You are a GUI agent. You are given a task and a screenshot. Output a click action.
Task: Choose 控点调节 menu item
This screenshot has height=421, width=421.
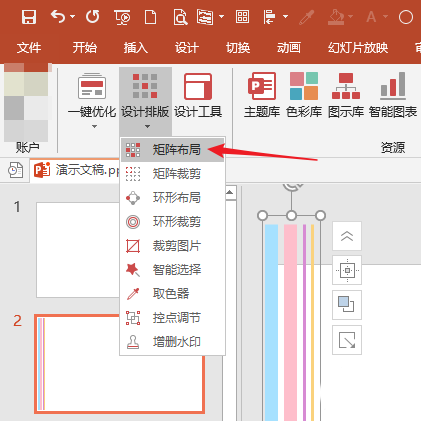[x=172, y=318]
